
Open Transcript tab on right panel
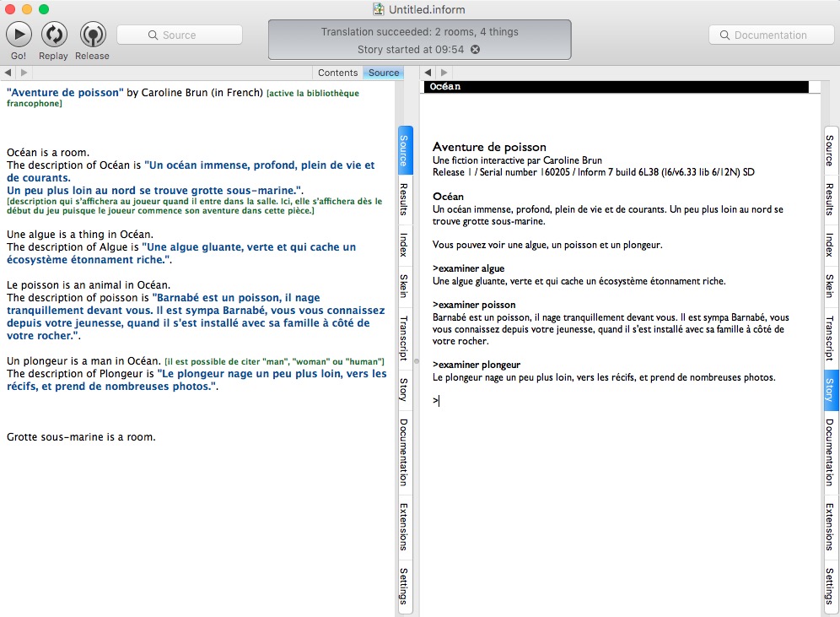coord(831,337)
